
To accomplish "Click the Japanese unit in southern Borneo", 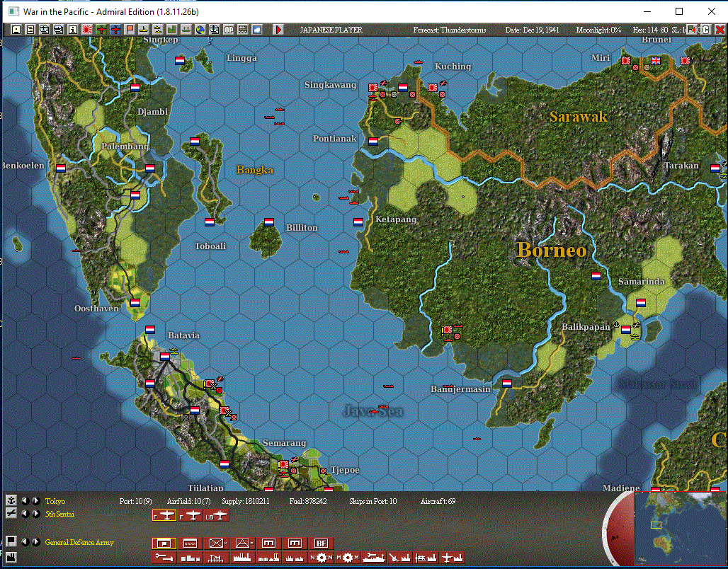I will (x=448, y=330).
